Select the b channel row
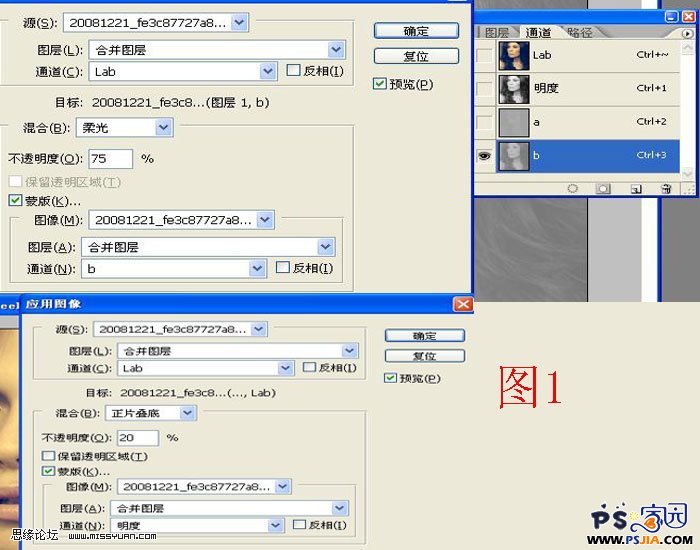Image resolution: width=700 pixels, height=550 pixels. click(588, 156)
